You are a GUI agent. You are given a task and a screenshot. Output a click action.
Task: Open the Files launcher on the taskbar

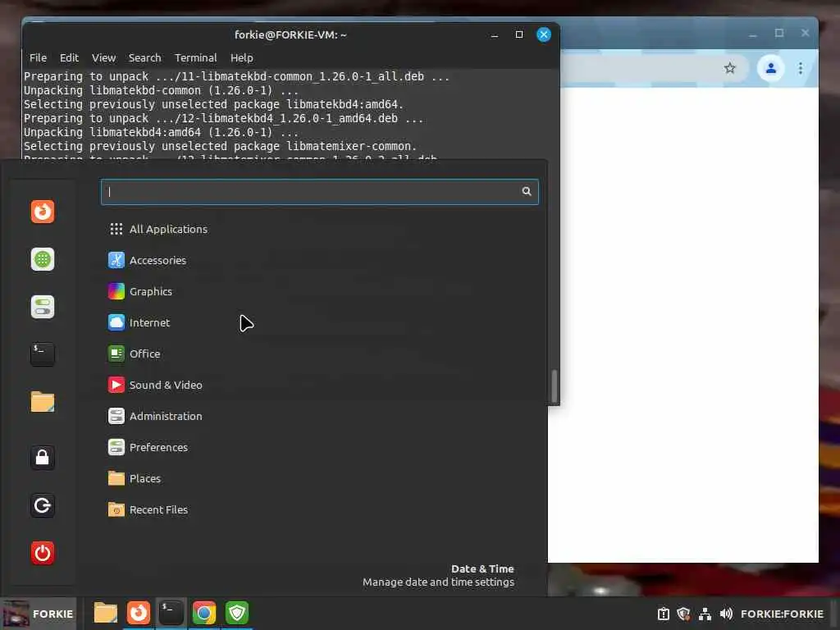coord(106,613)
